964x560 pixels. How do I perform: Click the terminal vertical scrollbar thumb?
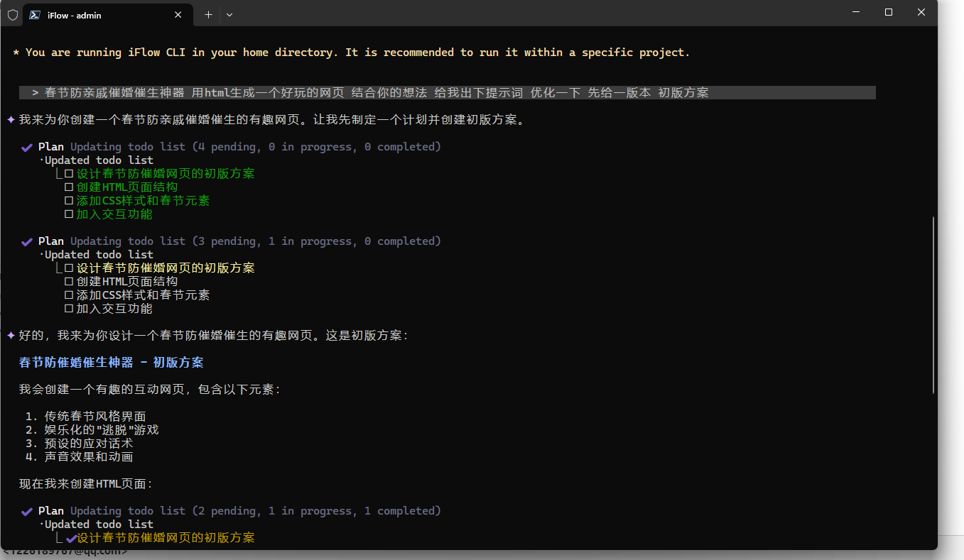click(x=933, y=305)
